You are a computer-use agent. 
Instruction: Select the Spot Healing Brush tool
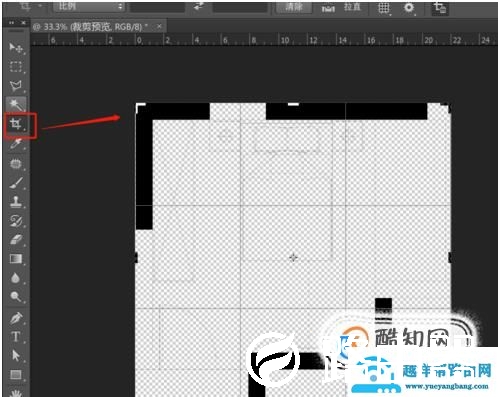coord(16,164)
